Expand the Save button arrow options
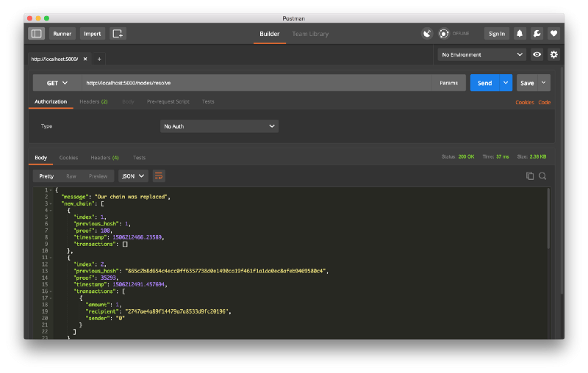 point(543,83)
